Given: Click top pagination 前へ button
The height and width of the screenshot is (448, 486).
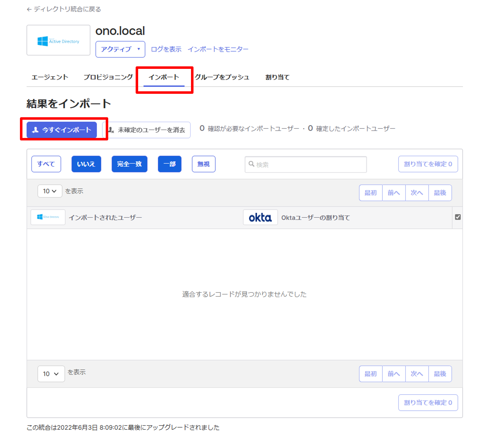Looking at the screenshot, I should (394, 193).
